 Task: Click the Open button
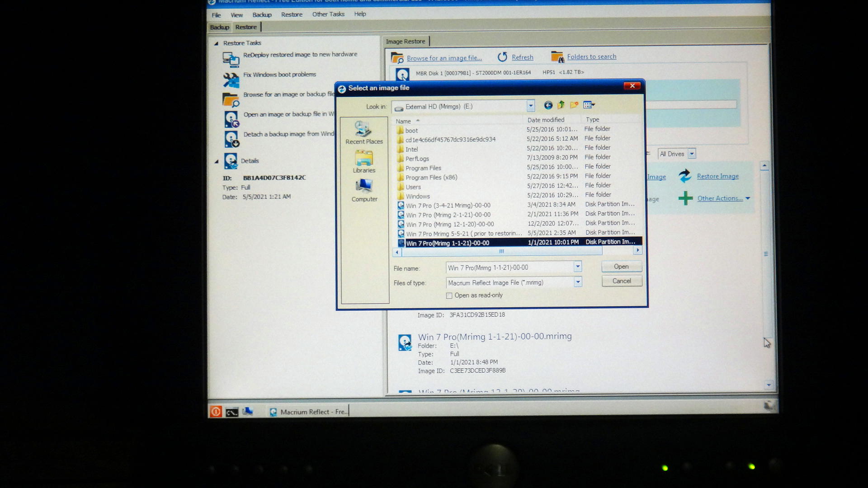[621, 267]
